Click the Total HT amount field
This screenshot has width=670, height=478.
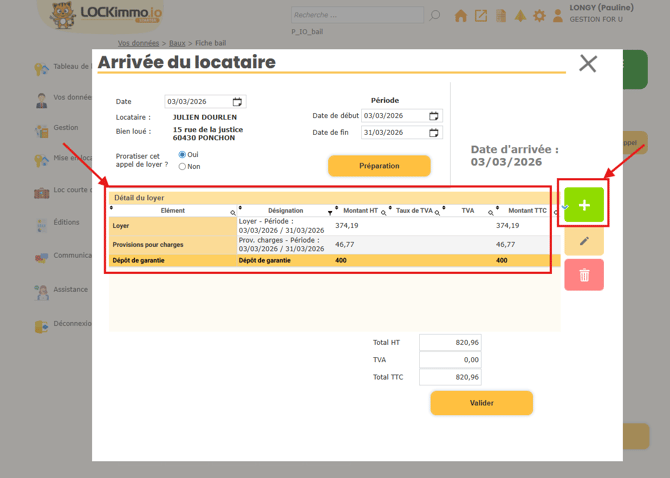(x=450, y=343)
